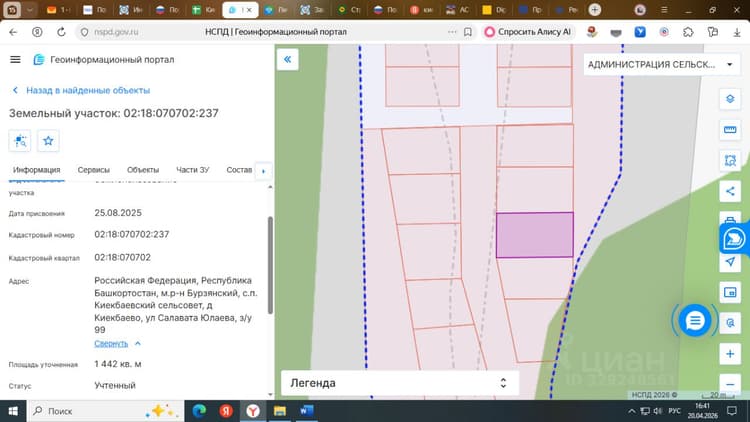Bookmark this page in address bar
Image resolution: width=750 pixels, height=422 pixels.
tap(468, 32)
